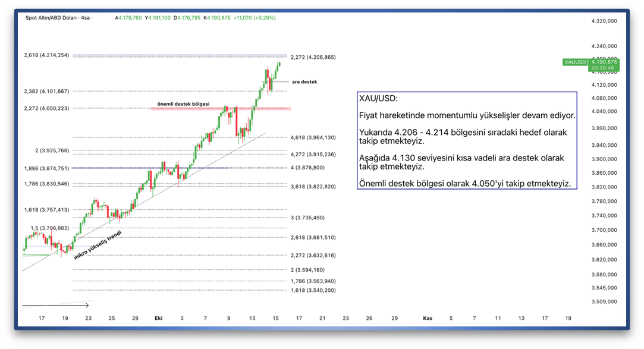Click the Kas month marker on time axis

(427, 318)
